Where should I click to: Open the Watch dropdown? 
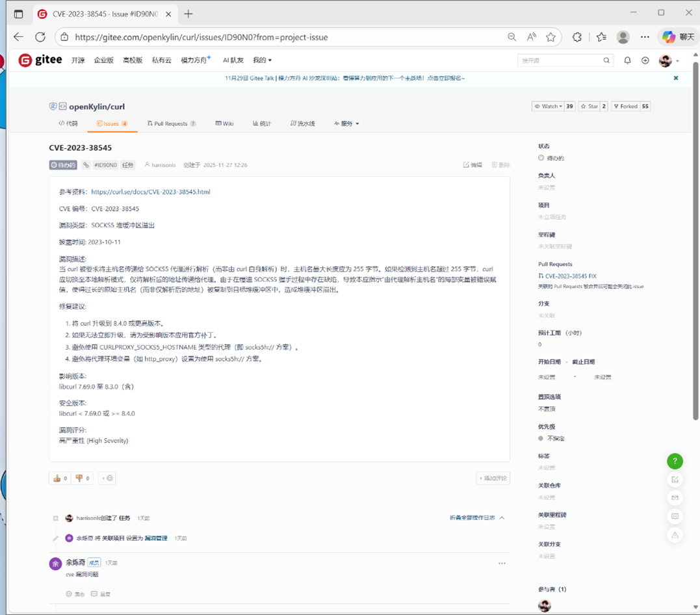tap(547, 106)
